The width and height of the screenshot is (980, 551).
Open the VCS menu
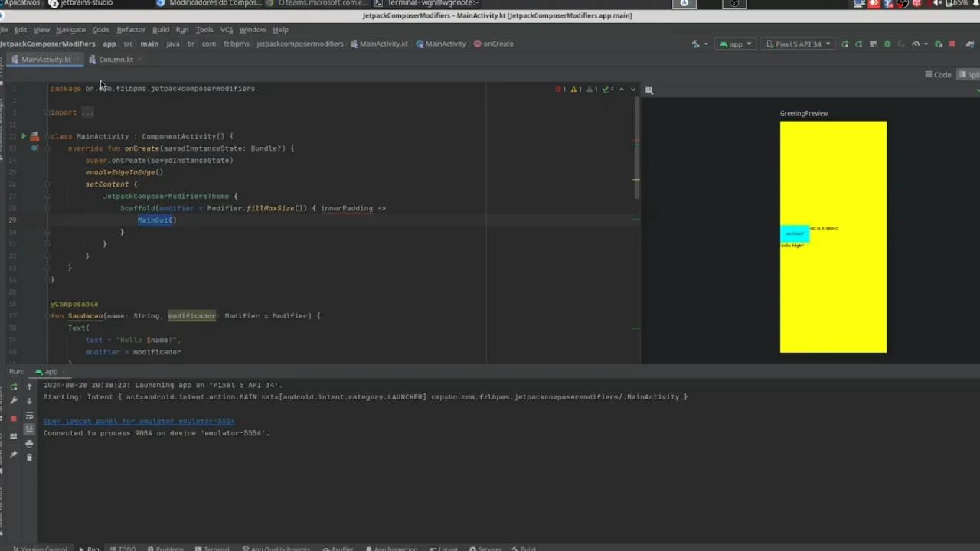tap(227, 30)
